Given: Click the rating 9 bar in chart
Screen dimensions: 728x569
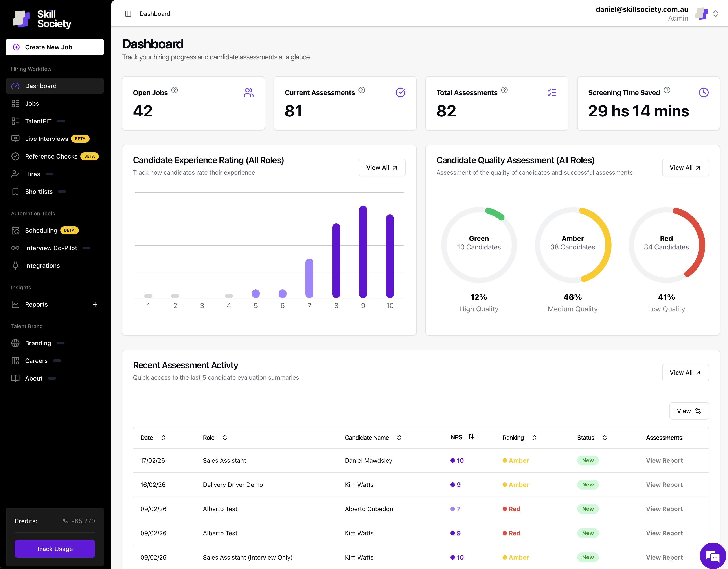Looking at the screenshot, I should (363, 252).
